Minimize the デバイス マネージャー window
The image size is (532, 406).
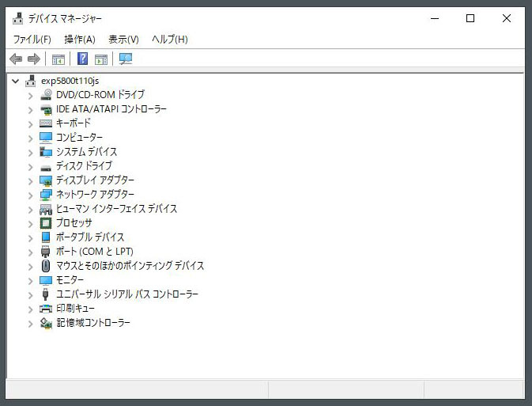pyautogui.click(x=435, y=18)
